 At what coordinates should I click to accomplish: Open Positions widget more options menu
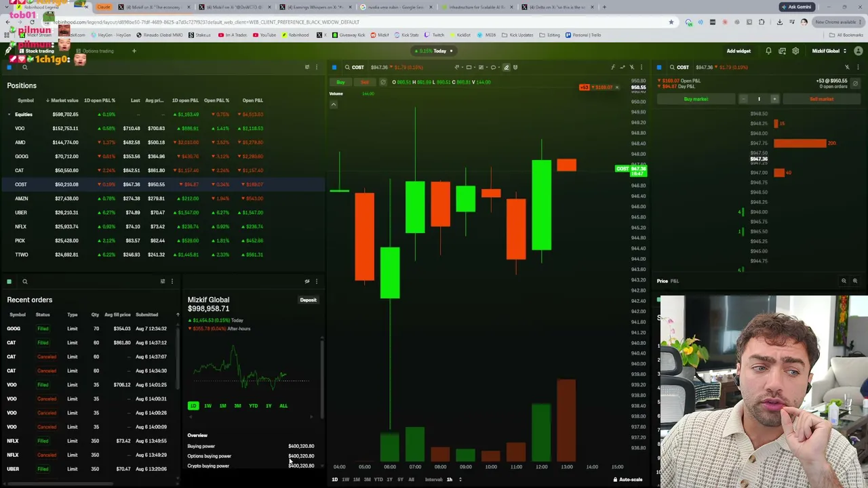(x=316, y=67)
